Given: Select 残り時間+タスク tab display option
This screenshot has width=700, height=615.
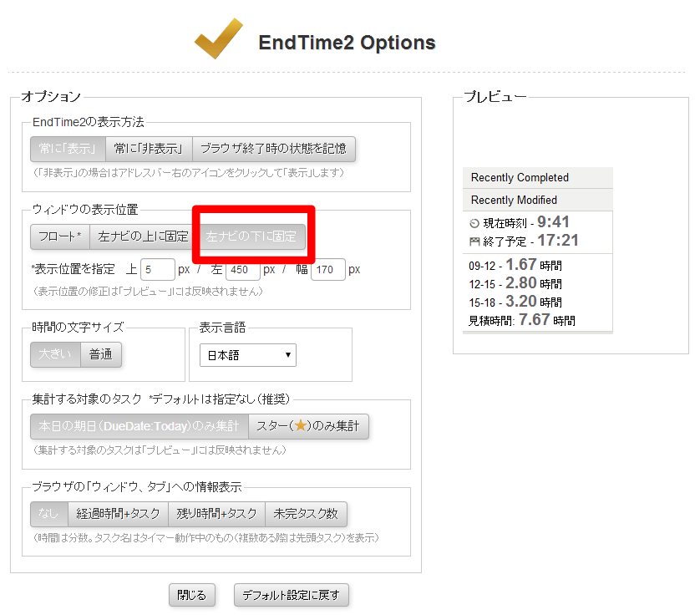Looking at the screenshot, I should tap(216, 514).
